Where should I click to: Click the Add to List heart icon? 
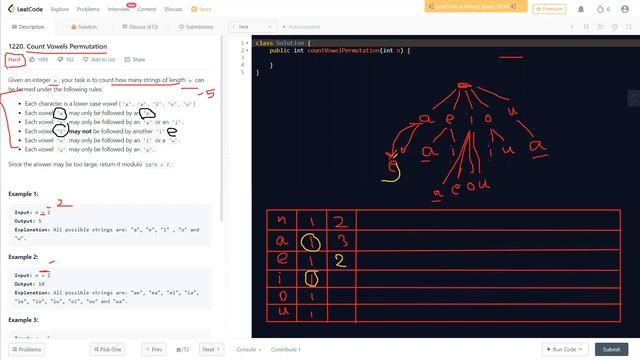click(x=85, y=60)
